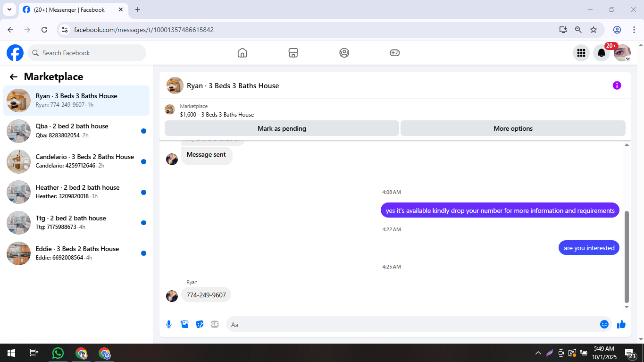644x362 pixels.
Task: Click the Eddie conversation listing thumbnail
Action: (19, 253)
